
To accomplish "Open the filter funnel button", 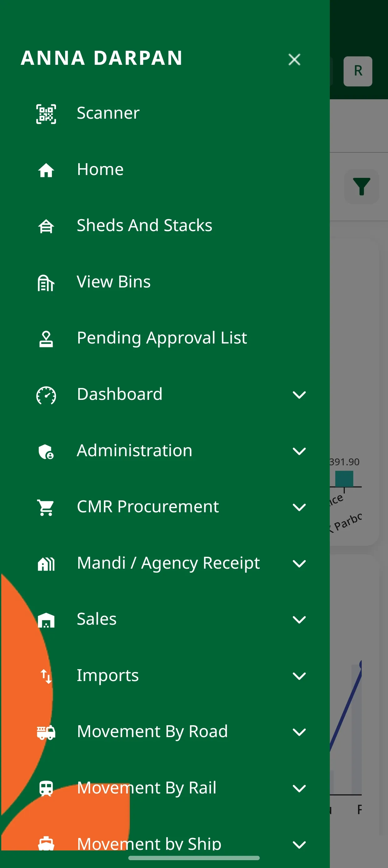I will pyautogui.click(x=361, y=186).
